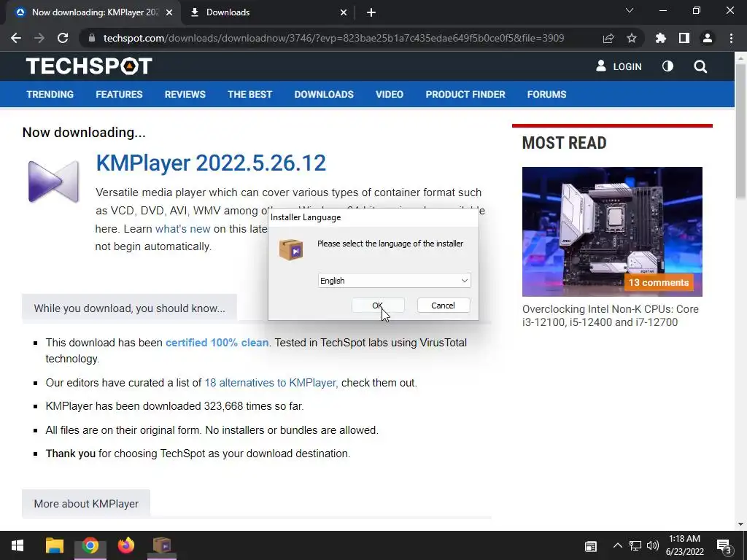Open a new browser tab
This screenshot has height=560, width=747.
(371, 12)
